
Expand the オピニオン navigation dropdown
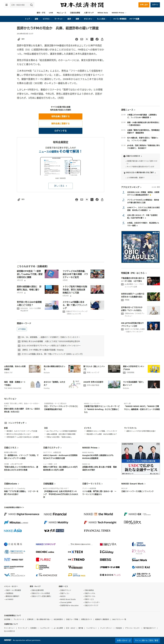(89, 19)
